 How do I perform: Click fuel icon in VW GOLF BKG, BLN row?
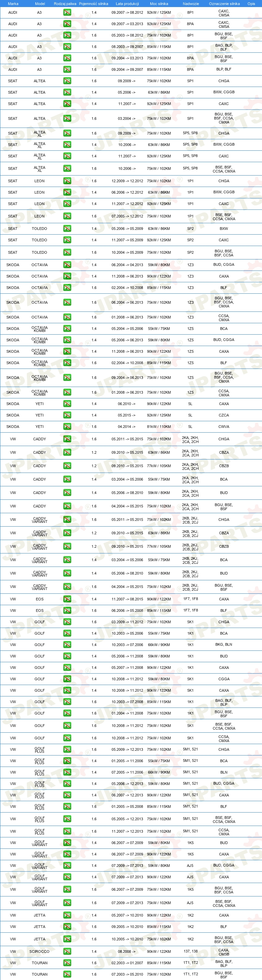click(x=67, y=644)
